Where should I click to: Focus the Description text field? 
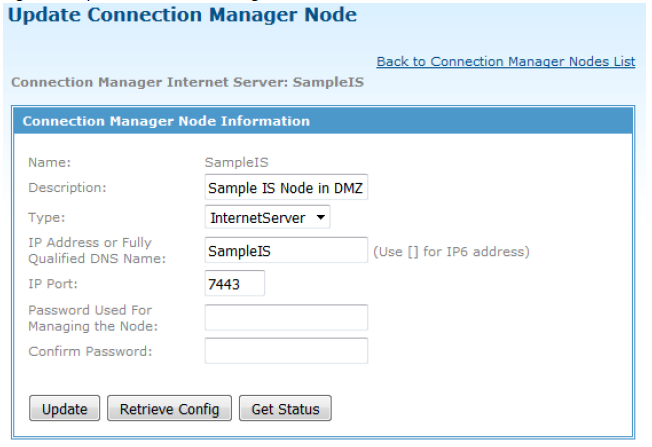[286, 187]
